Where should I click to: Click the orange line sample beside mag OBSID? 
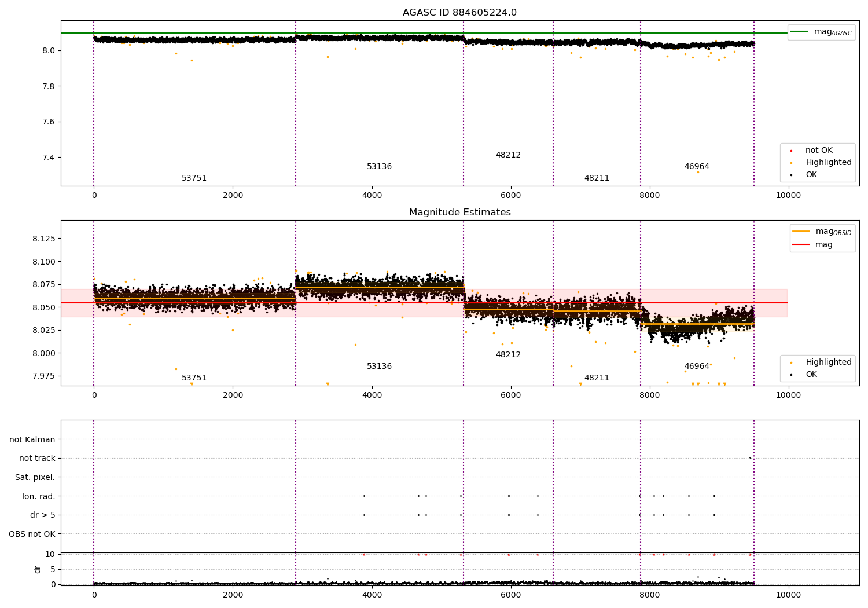pos(801,232)
